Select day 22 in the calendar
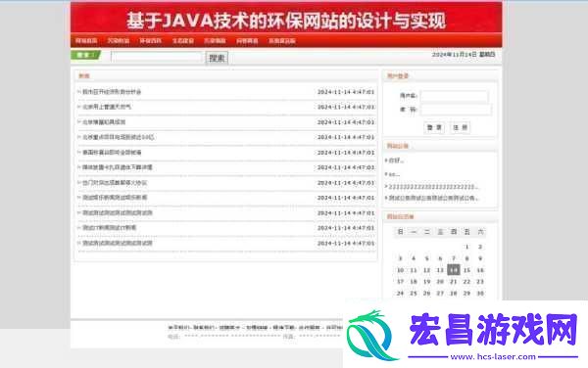Viewport: 588px width, 368px height. point(466,282)
